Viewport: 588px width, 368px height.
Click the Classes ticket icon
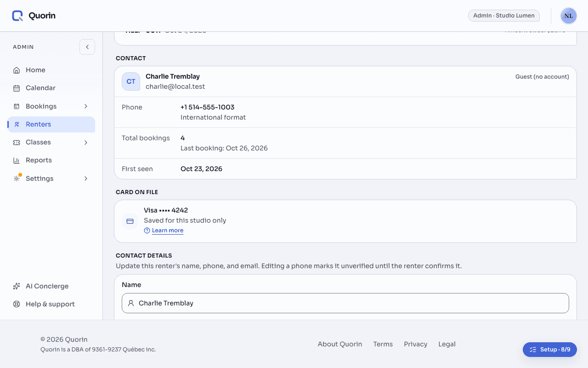pos(17,142)
